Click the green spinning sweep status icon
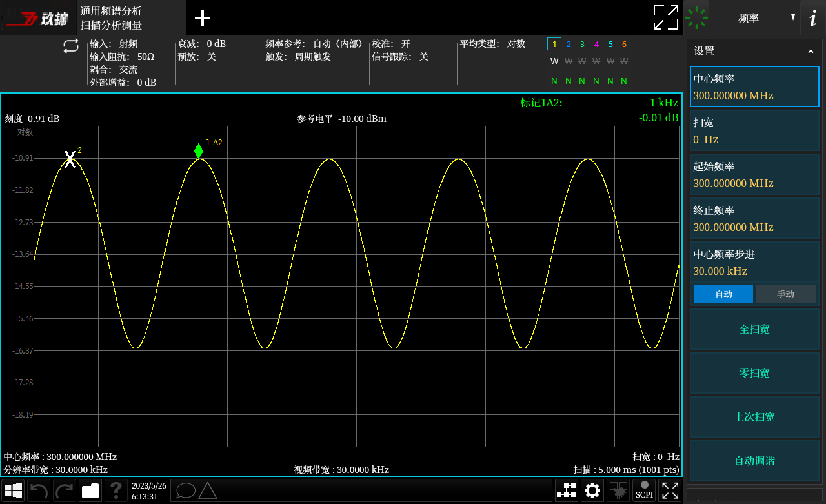The height and width of the screenshot is (504, 826). [697, 17]
